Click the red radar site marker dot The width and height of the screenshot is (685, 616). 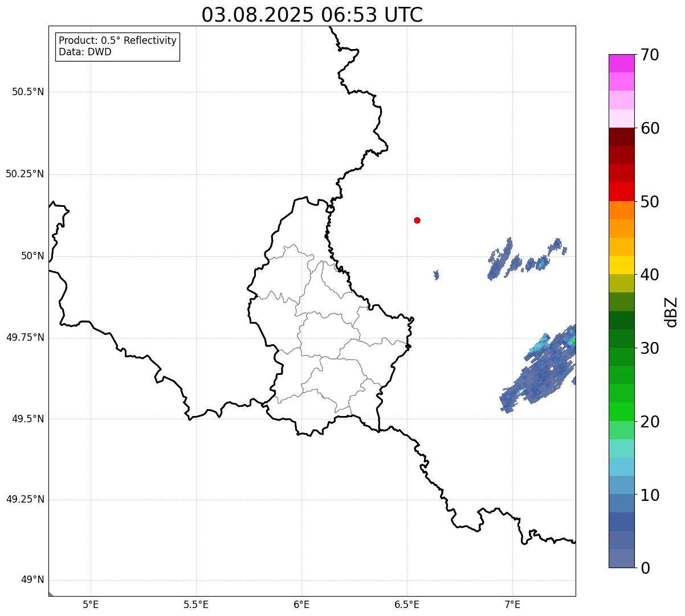pyautogui.click(x=417, y=220)
